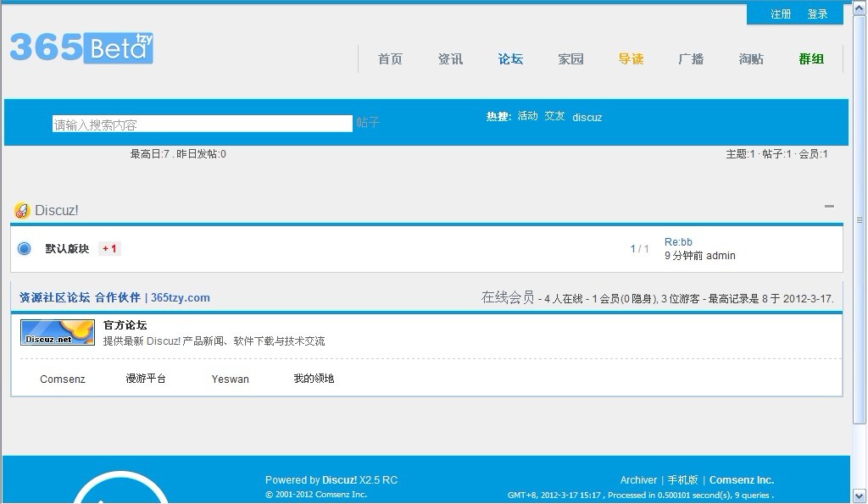Click the 登录 login link

tap(818, 14)
